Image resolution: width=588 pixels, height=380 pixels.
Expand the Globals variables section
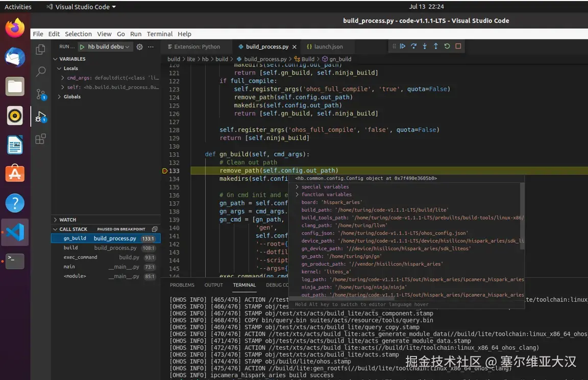coord(72,97)
